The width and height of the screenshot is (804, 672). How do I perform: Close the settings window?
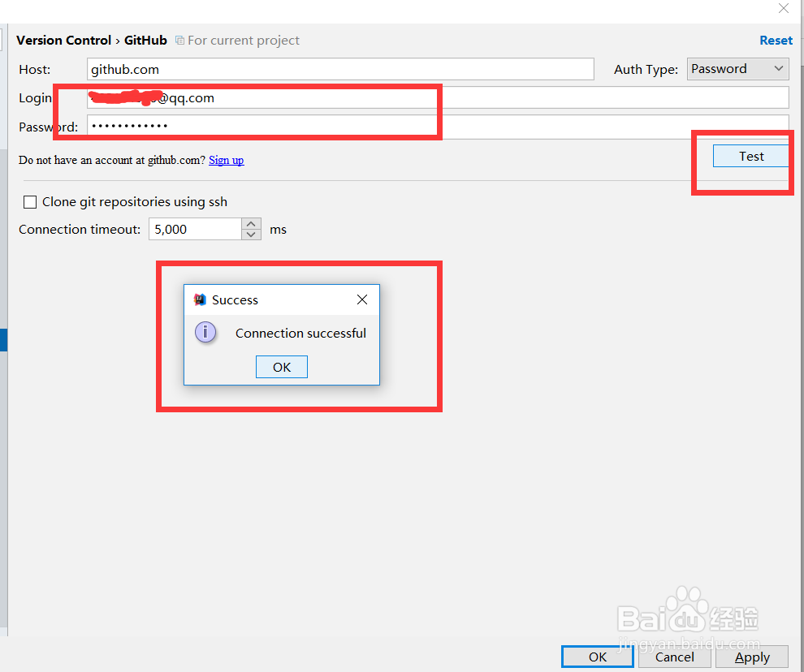tap(784, 8)
